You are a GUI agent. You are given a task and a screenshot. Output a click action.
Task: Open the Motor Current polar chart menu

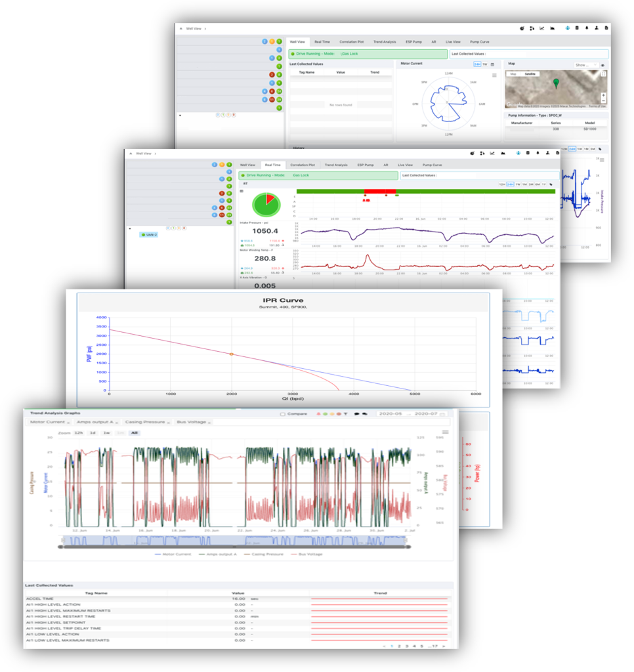(494, 75)
